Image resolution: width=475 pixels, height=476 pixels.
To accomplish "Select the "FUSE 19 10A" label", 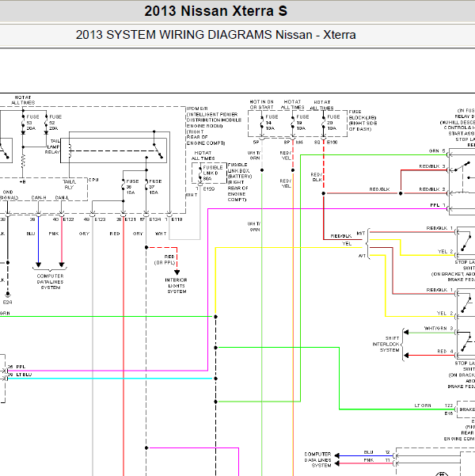I will [x=302, y=123].
